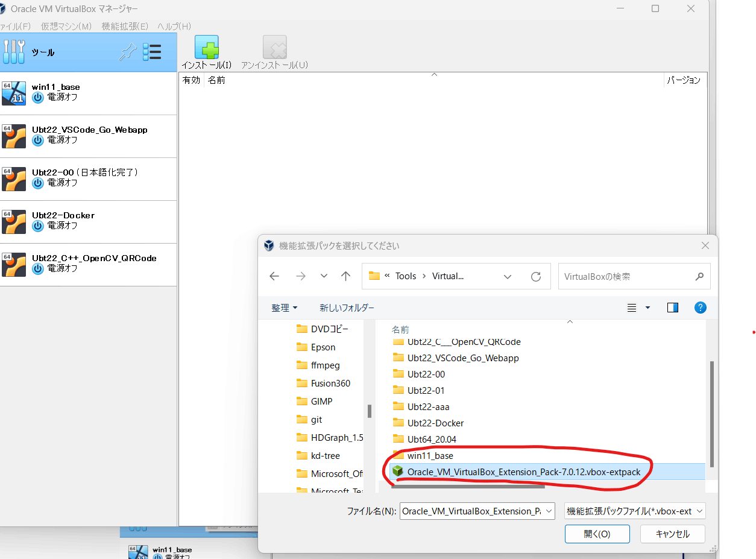
Task: Click the Uninstall extension pack icon
Action: (275, 47)
